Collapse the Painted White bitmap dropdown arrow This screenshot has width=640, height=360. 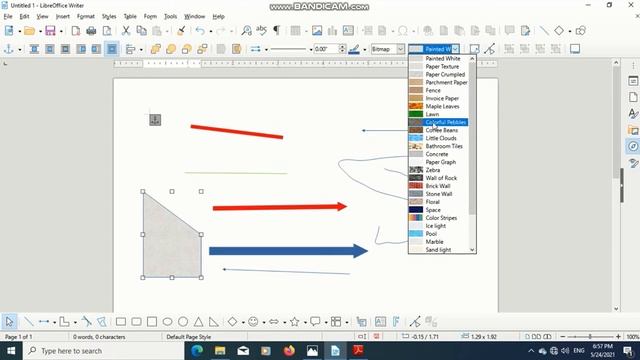pos(456,49)
